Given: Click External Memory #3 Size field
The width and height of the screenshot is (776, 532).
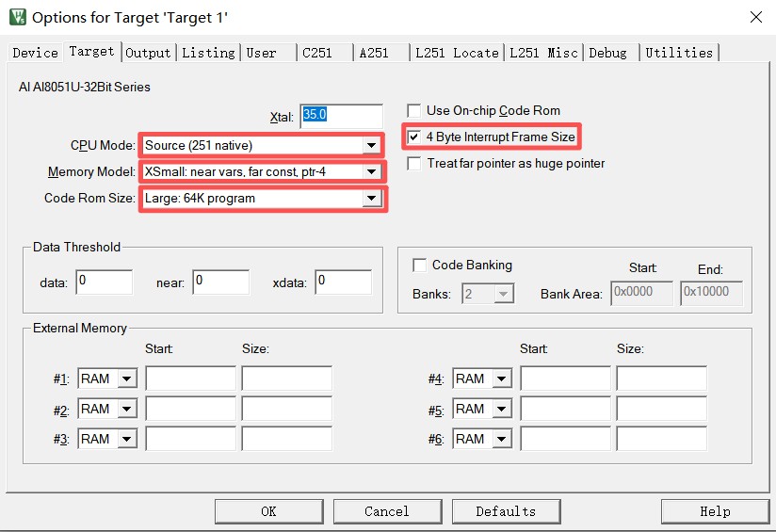Looking at the screenshot, I should click(x=286, y=439).
